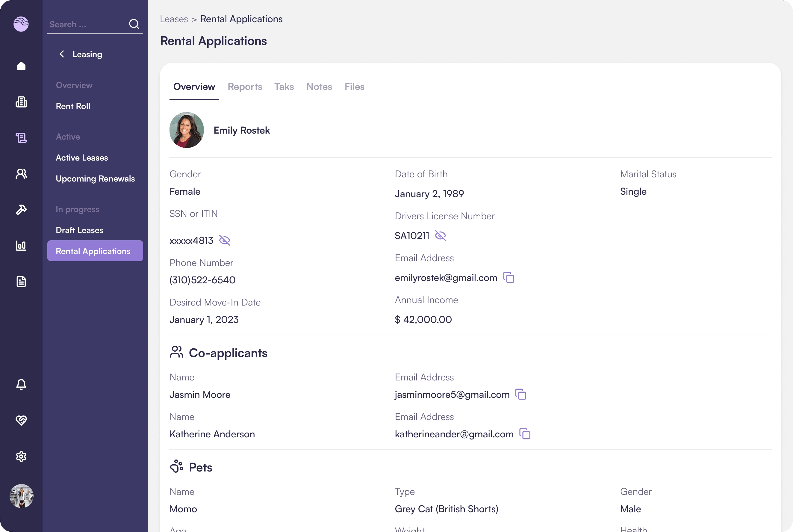
Task: Copy Emily Rostek's email address
Action: coord(508,277)
